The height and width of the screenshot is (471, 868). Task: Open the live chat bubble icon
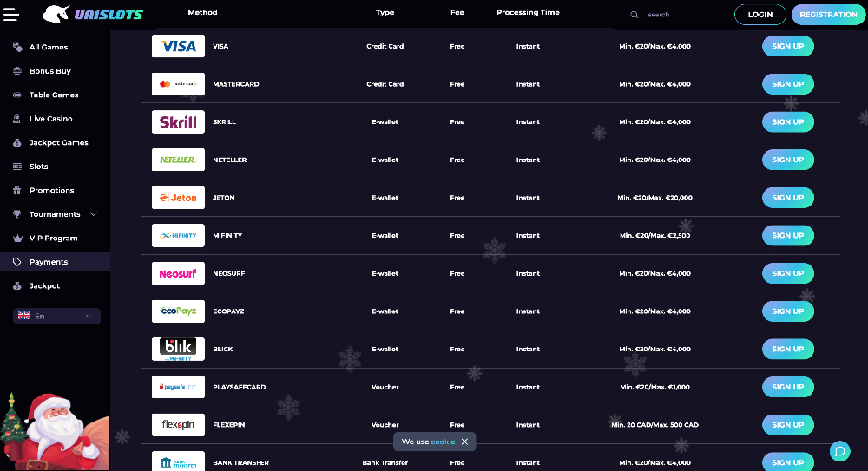point(839,451)
